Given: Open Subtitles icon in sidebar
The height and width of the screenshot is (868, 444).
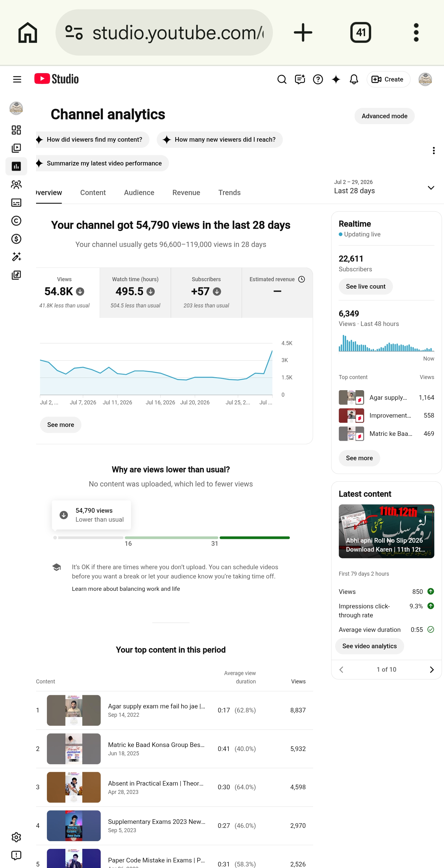Looking at the screenshot, I should point(16,202).
